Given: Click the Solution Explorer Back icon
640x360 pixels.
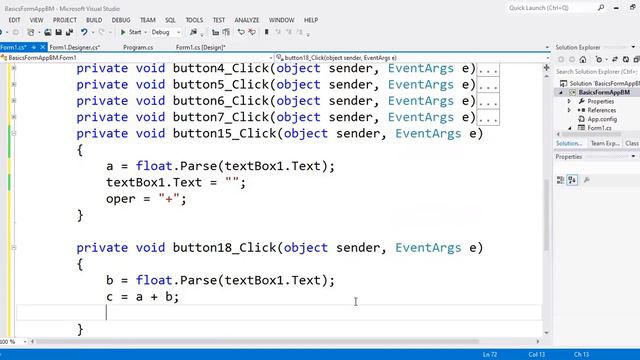Looking at the screenshot, I should (561, 60).
